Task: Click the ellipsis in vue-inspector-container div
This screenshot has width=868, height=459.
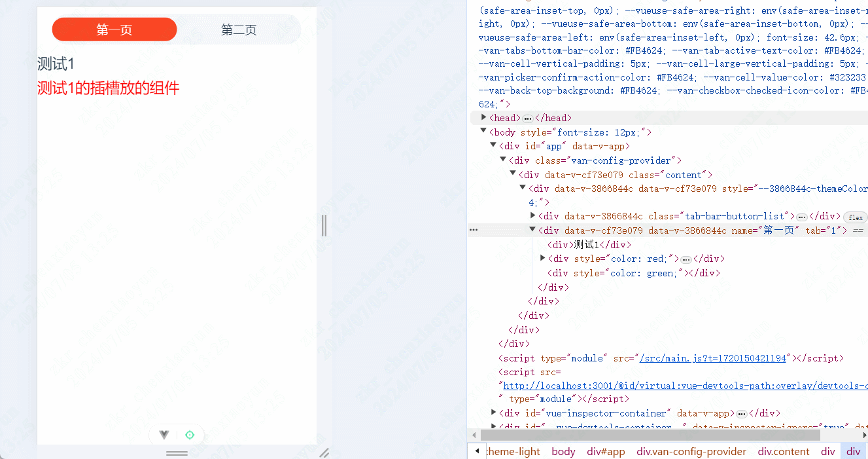Action: 741,414
